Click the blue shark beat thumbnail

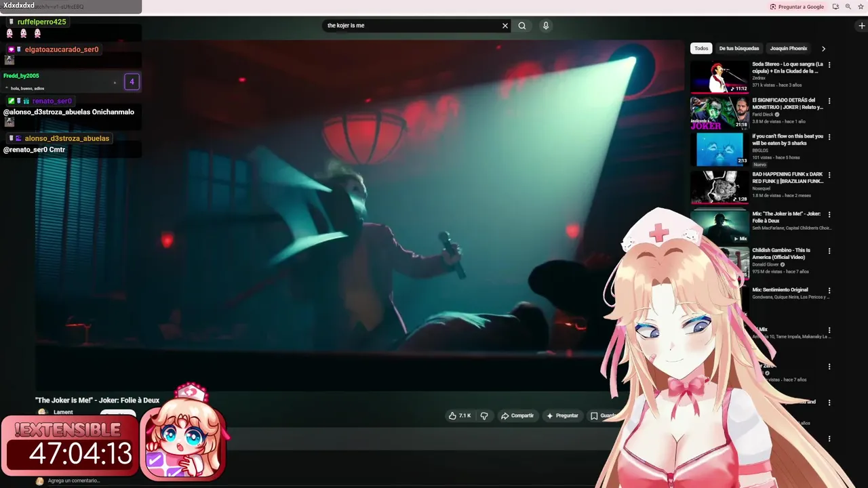click(x=719, y=149)
